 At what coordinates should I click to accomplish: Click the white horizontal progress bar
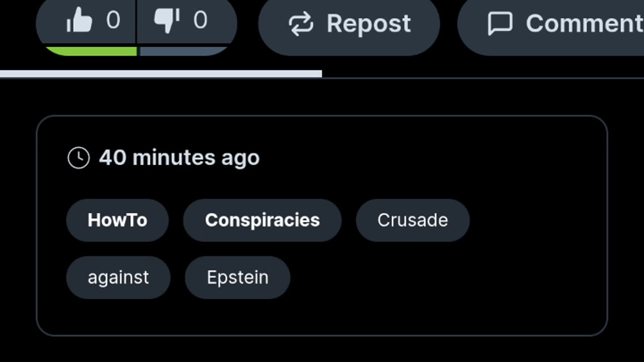click(161, 74)
